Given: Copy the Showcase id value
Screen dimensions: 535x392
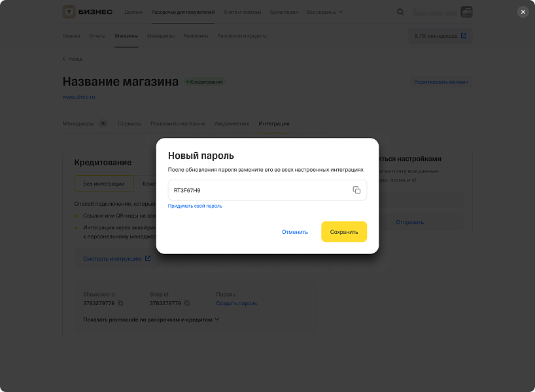Looking at the screenshot, I should click(x=120, y=304).
